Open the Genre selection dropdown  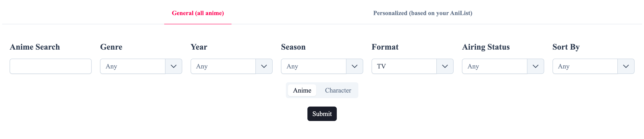(133, 66)
